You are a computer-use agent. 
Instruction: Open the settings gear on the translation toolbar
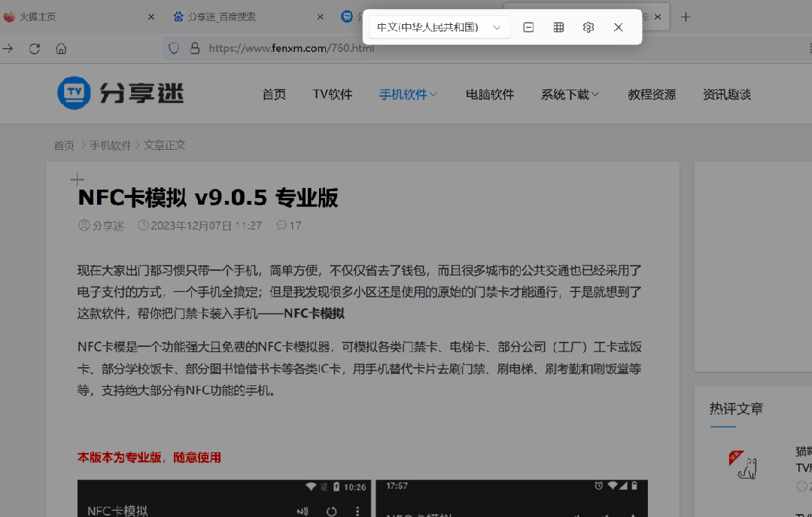pos(588,27)
